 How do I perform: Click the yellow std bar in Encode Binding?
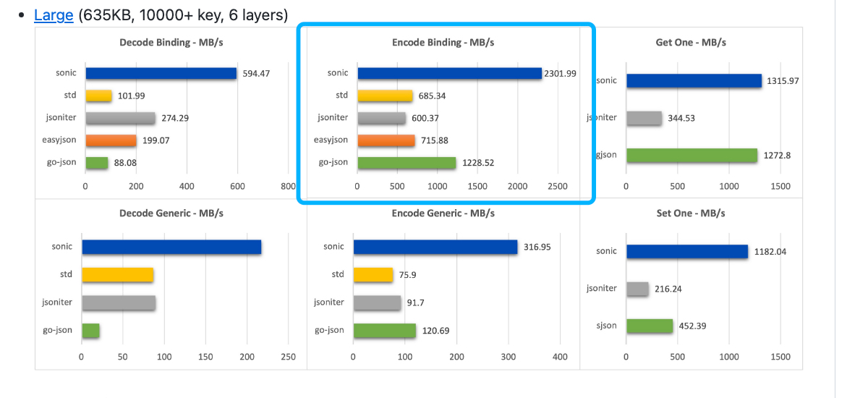pos(385,96)
